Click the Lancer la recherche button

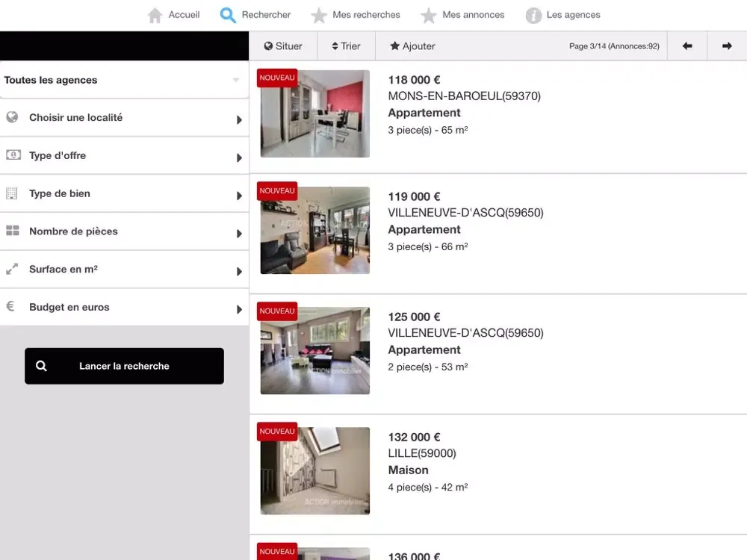pos(124,366)
